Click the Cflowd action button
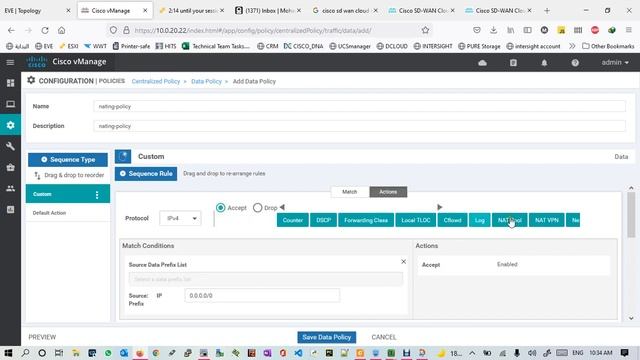 [x=452, y=220]
